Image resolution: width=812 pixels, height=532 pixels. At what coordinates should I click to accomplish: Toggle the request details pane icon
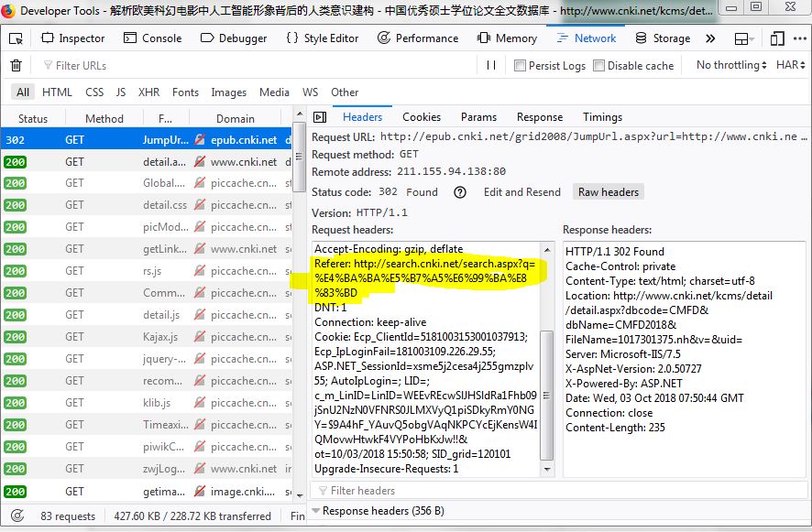(320, 117)
